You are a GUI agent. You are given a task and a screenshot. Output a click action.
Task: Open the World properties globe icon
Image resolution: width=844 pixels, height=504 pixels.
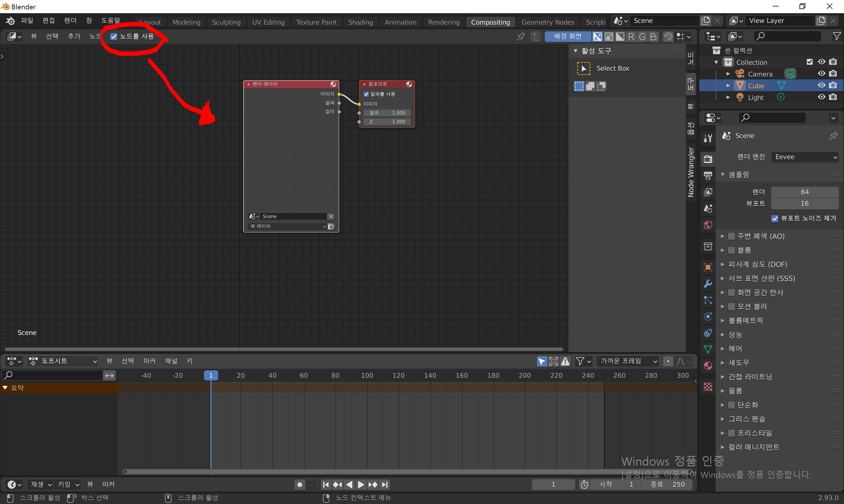tap(708, 225)
